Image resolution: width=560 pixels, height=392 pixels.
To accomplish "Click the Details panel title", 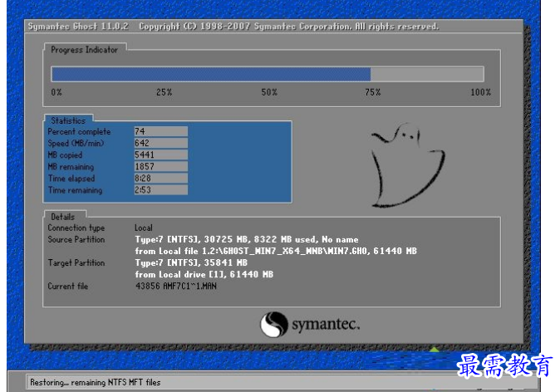I will point(63,217).
